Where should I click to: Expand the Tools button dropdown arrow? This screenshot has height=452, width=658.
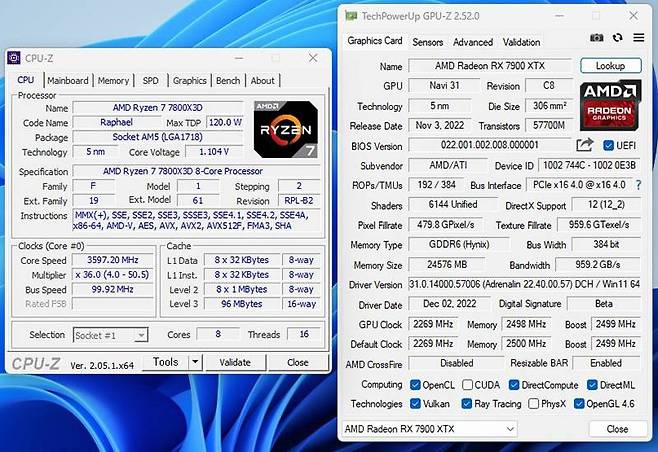195,362
